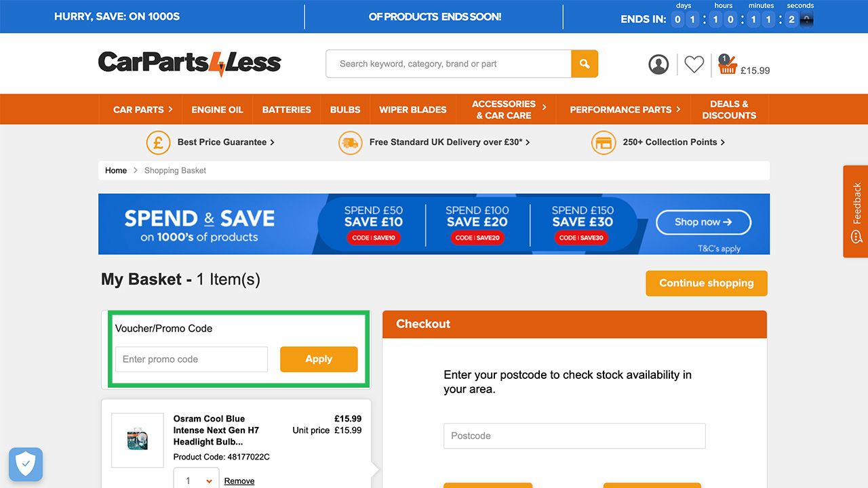The image size is (868, 488).
Task: Focus the Postcode input field
Action: coord(574,436)
